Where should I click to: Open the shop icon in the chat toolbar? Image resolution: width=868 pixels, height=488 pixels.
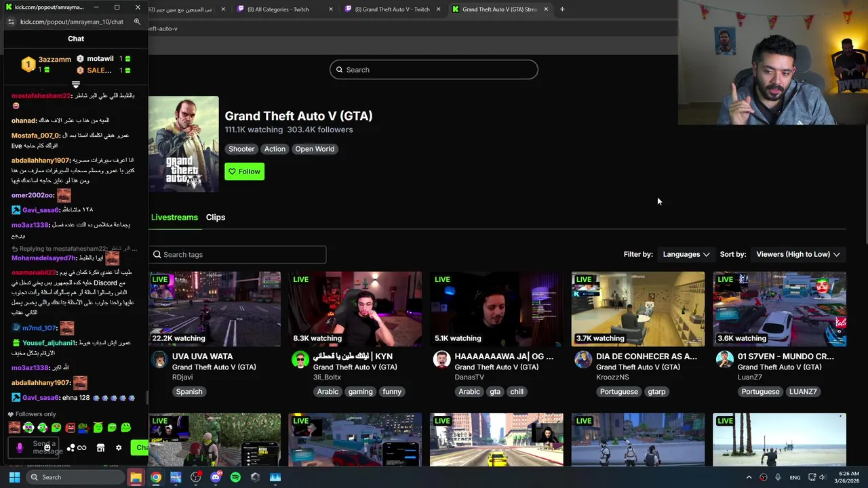coord(100,448)
